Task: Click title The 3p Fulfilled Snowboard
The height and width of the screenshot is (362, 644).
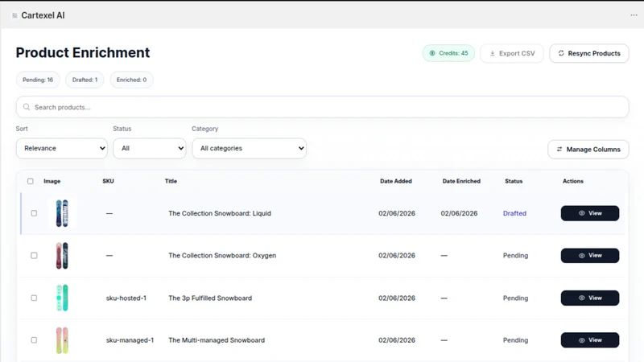Action: (210, 298)
